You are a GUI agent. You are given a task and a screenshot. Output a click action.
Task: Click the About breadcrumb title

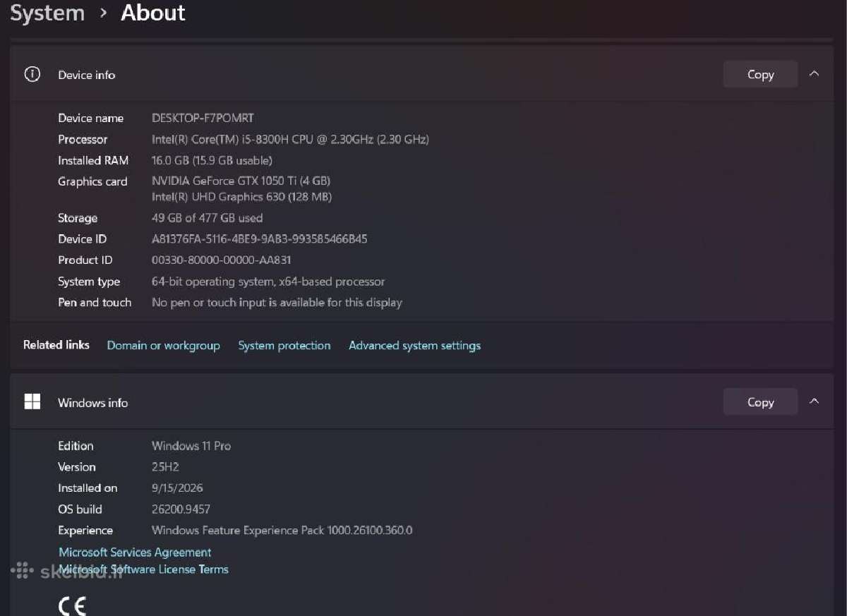(153, 13)
